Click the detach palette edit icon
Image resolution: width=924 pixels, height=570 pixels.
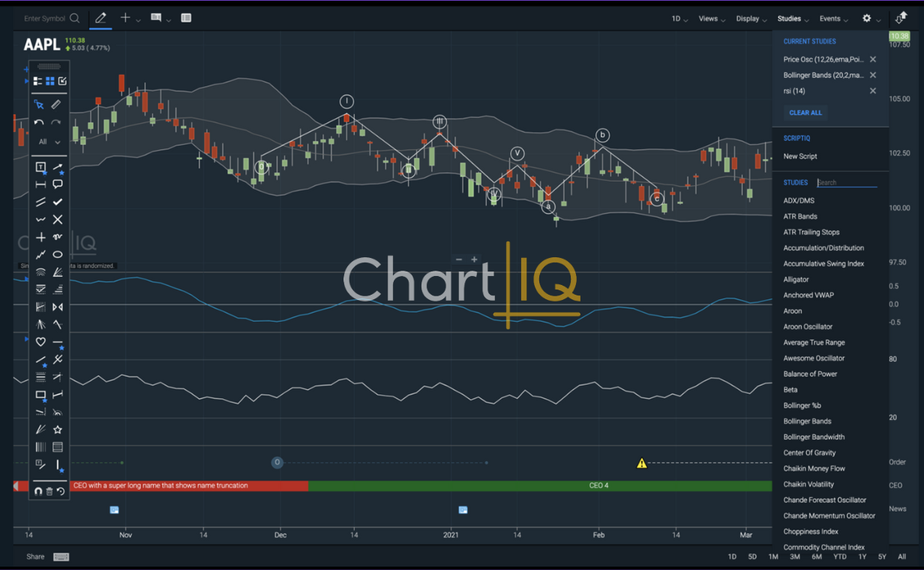62,81
